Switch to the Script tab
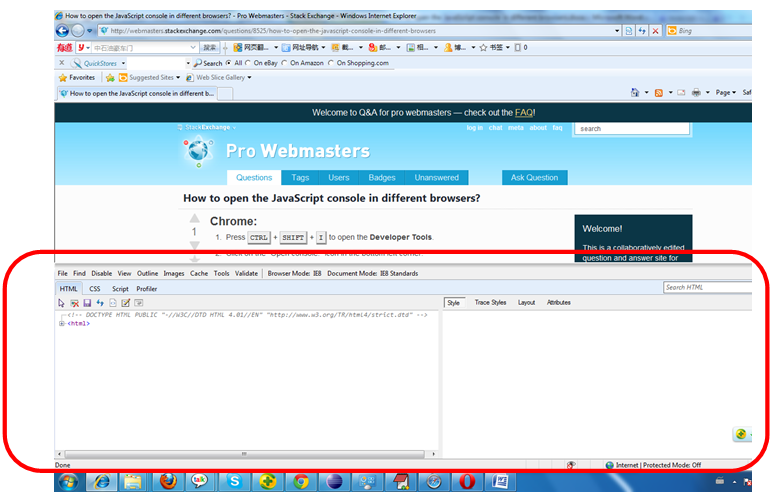The height and width of the screenshot is (504, 783). (120, 289)
